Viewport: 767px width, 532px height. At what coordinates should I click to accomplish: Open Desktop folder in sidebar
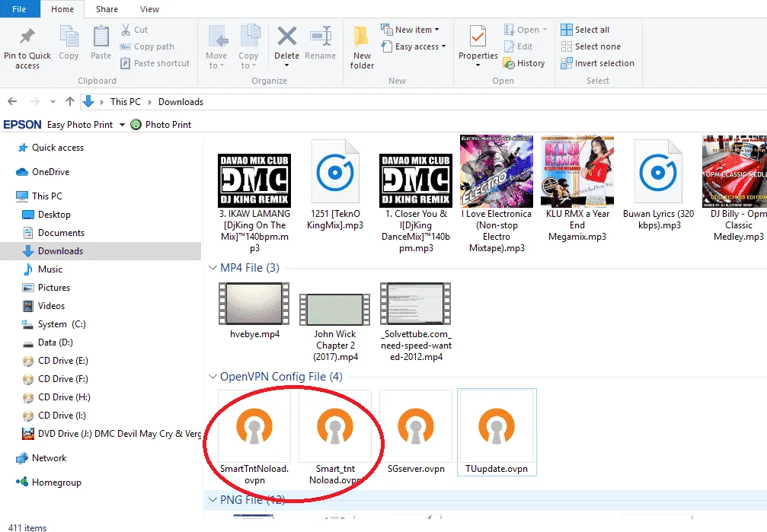46,215
